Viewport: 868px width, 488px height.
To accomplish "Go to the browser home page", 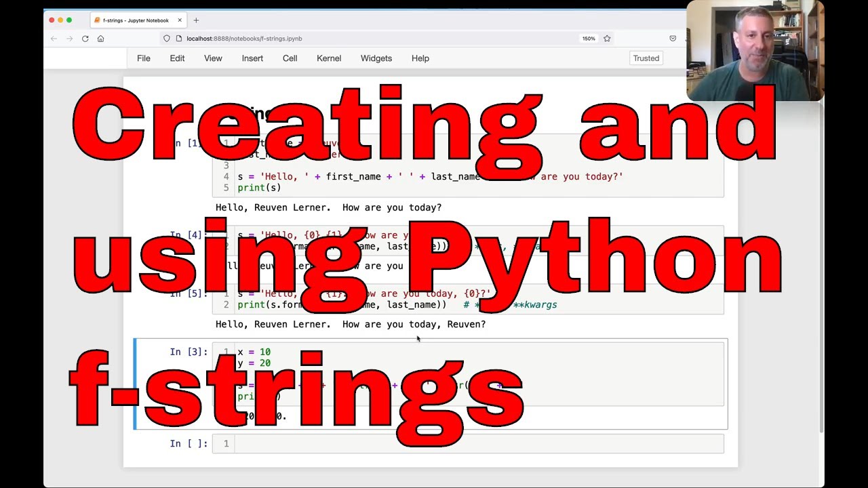I will tap(100, 39).
